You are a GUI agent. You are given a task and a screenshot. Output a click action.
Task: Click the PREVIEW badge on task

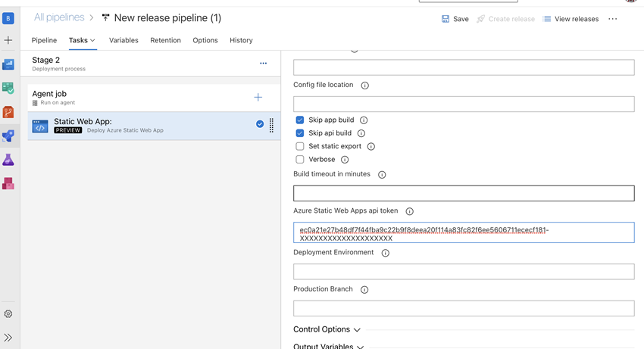point(67,130)
